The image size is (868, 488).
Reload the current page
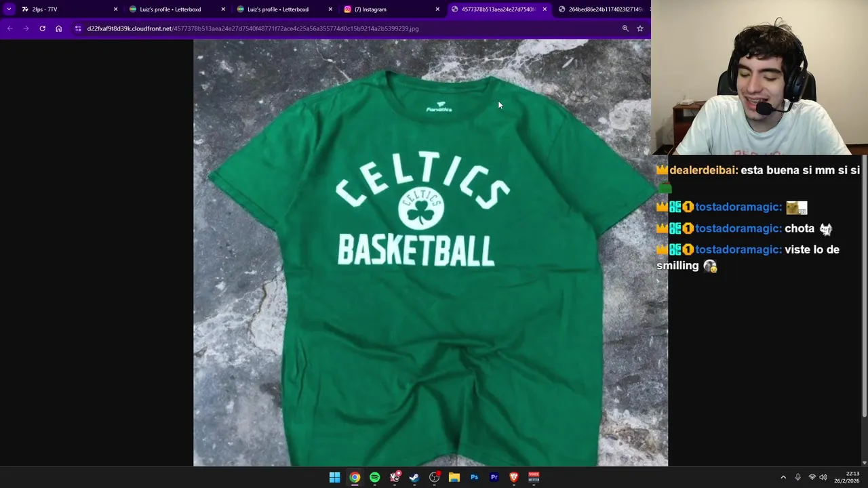(42, 28)
